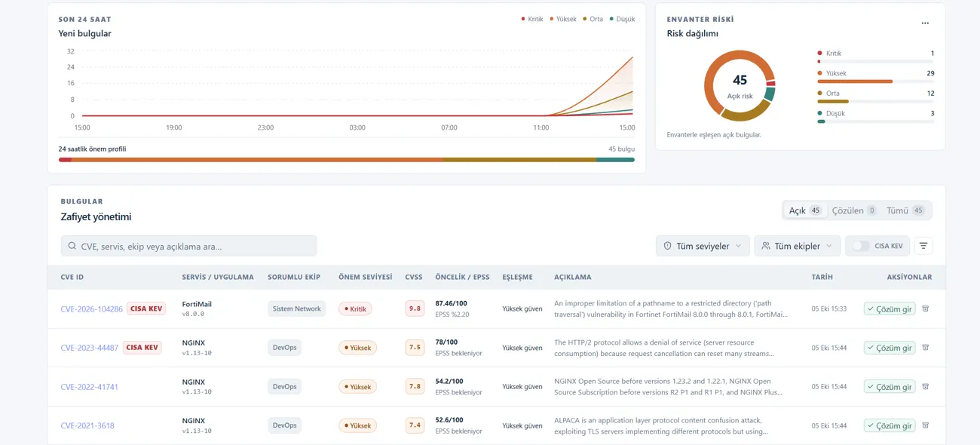Show the Tümü tab with all findings
Screen dimensions: 980x445
[x=905, y=210]
